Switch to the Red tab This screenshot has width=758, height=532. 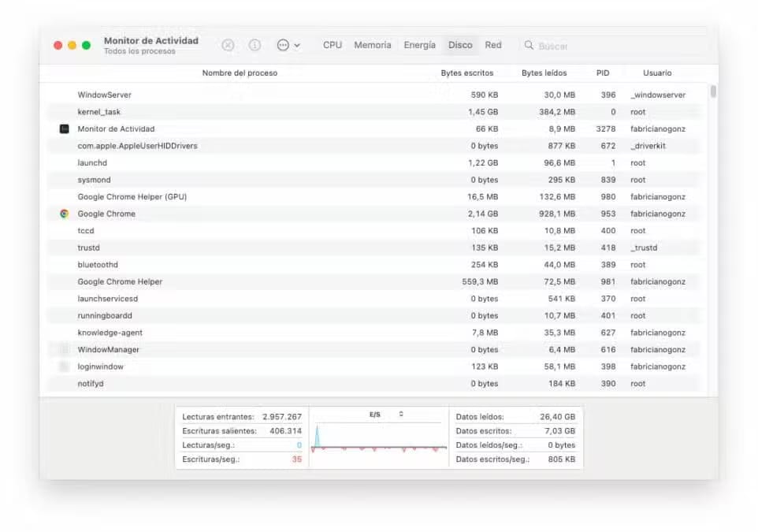493,45
